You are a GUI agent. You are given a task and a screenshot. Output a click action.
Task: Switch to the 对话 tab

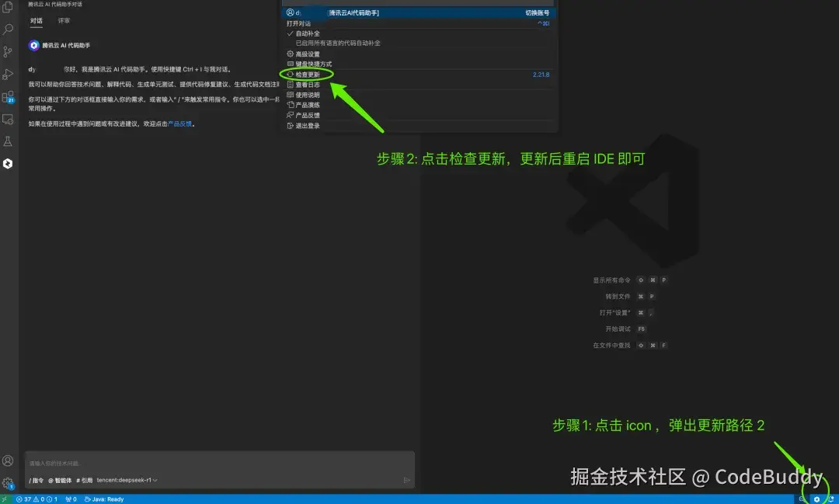point(36,20)
